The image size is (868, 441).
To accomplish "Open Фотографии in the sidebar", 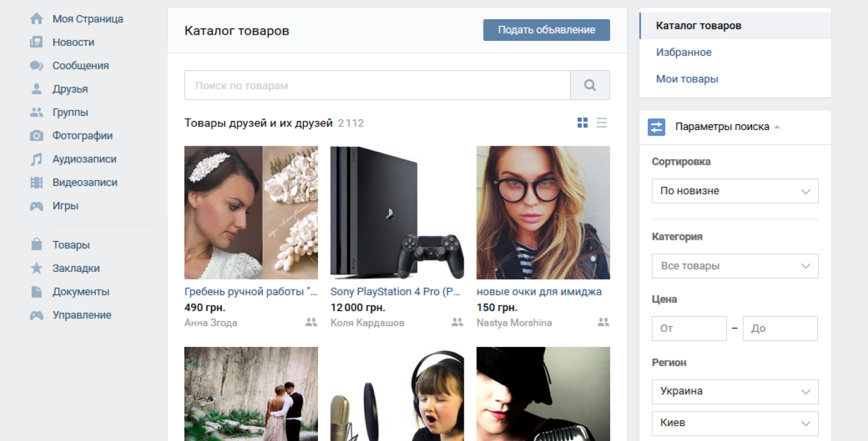I will [x=82, y=136].
